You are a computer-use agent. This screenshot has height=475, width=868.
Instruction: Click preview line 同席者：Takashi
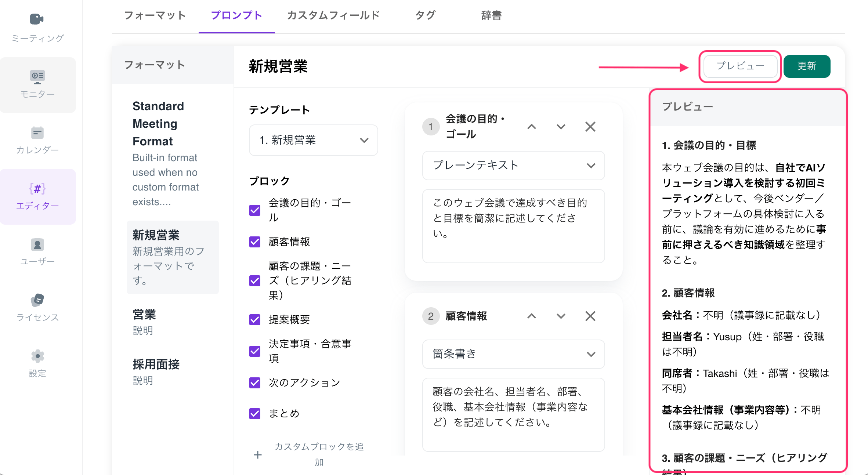(745, 381)
